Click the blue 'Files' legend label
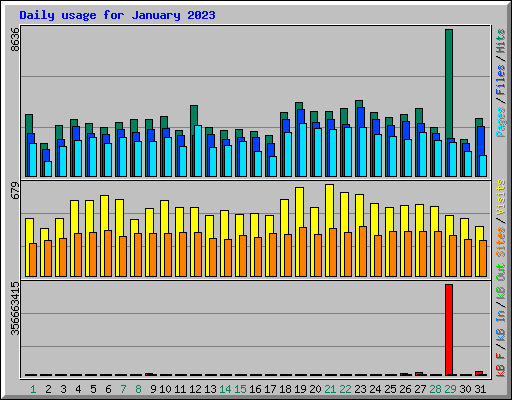 click(x=501, y=80)
